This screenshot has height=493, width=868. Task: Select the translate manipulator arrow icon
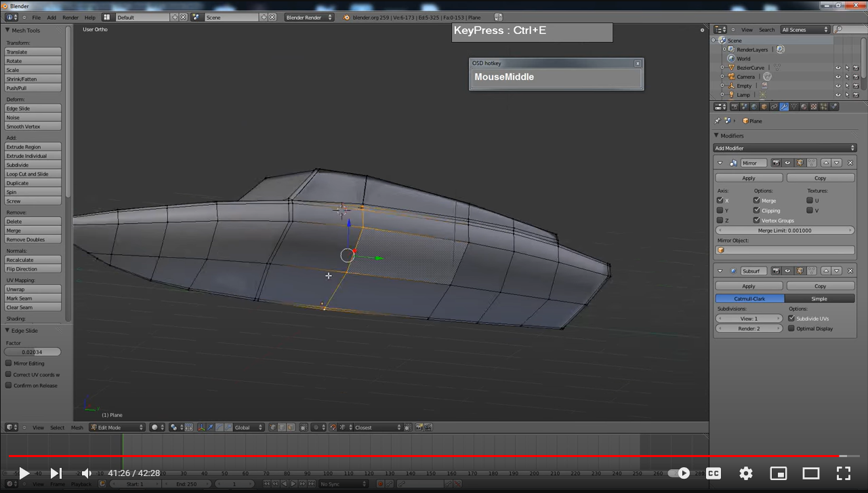(210, 427)
